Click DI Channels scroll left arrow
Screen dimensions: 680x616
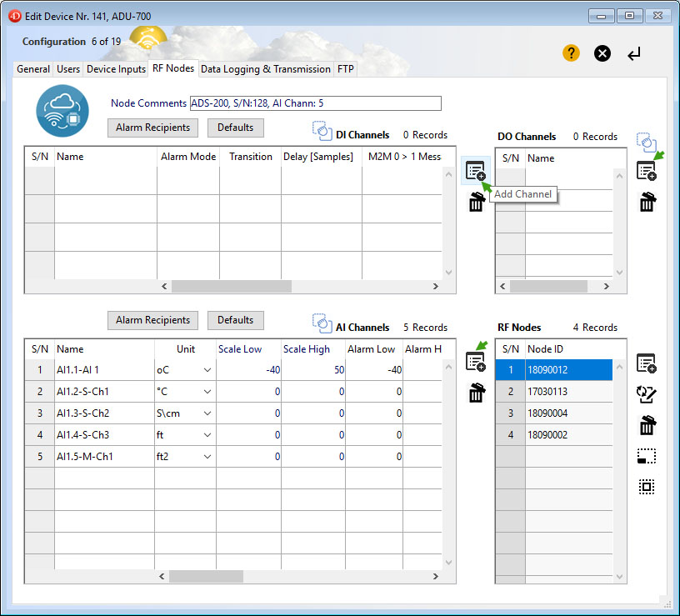point(164,286)
